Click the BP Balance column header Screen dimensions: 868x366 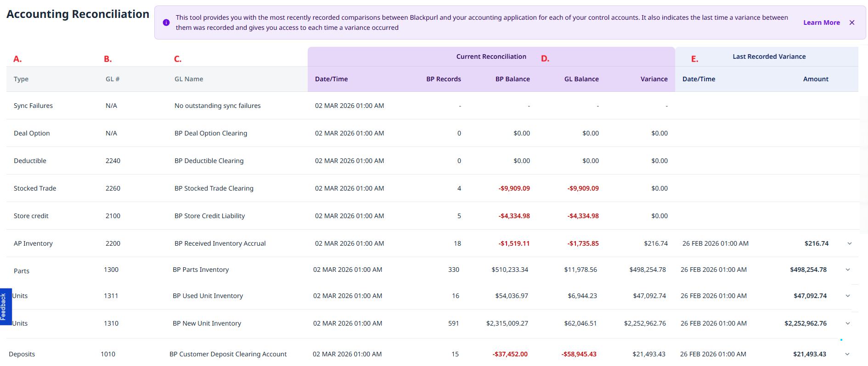tap(513, 79)
